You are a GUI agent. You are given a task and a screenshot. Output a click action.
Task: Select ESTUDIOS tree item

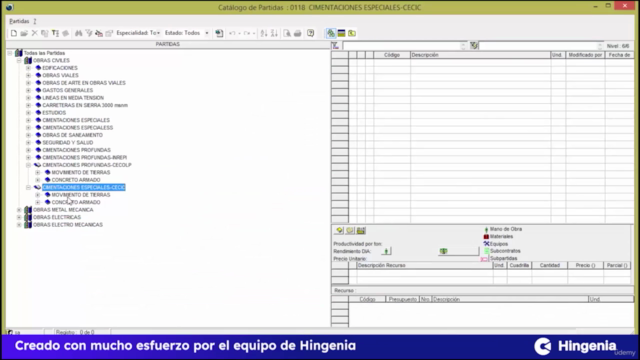(54, 113)
